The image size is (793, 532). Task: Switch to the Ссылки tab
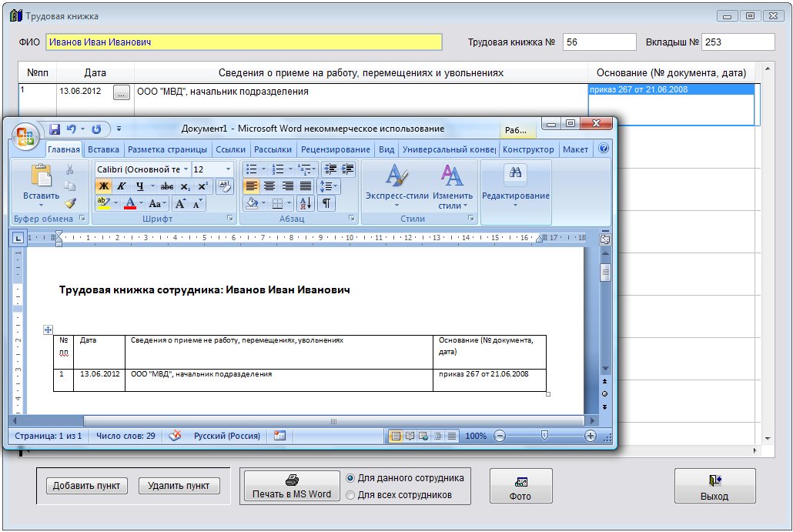[230, 149]
